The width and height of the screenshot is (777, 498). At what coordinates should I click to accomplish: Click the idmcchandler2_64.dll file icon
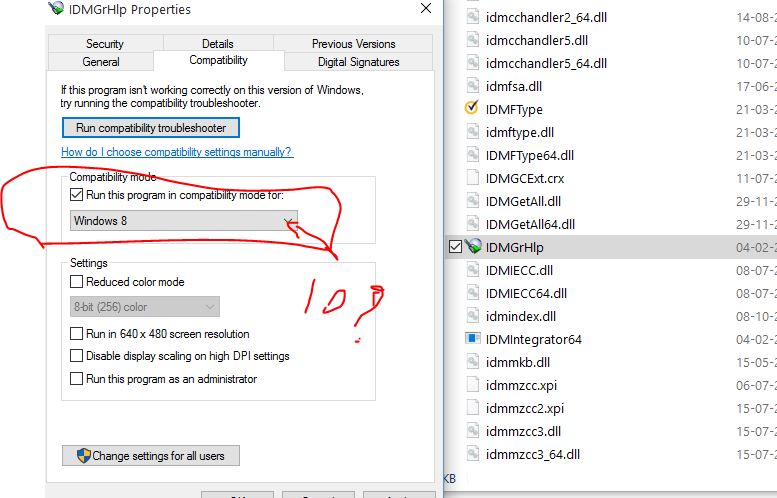point(473,17)
